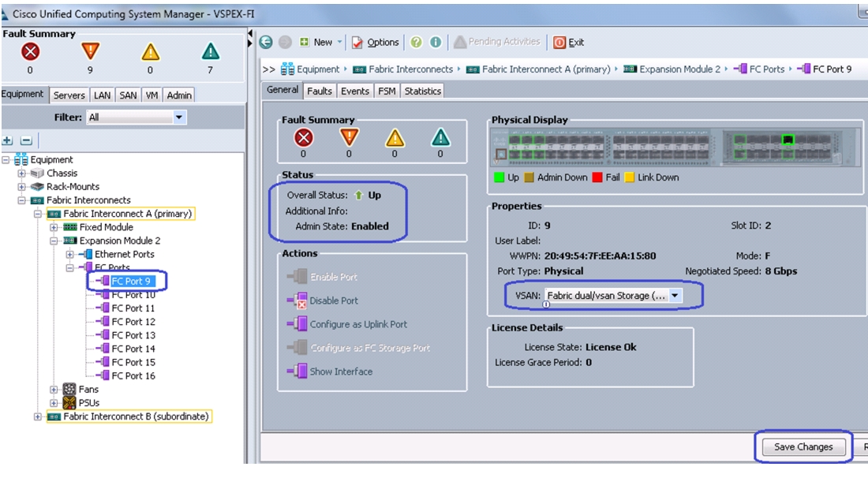Image resolution: width=868 pixels, height=489 pixels.
Task: Switch to the LAN navigation tab
Action: 102,95
